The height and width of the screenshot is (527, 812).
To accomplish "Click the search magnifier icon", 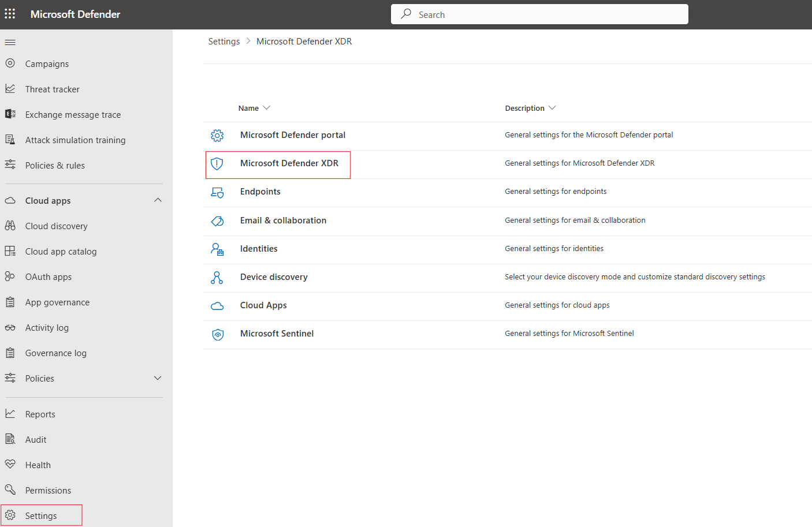I will click(407, 14).
